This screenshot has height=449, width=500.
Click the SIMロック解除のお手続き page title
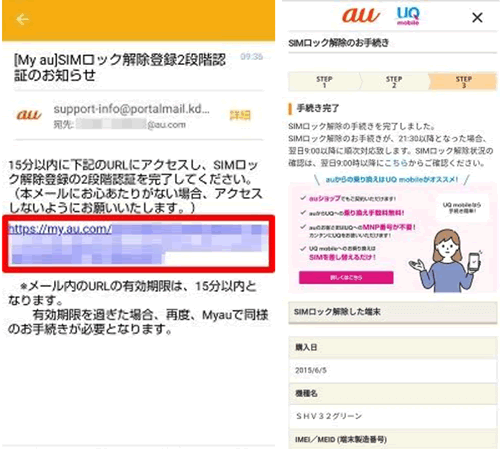338,43
